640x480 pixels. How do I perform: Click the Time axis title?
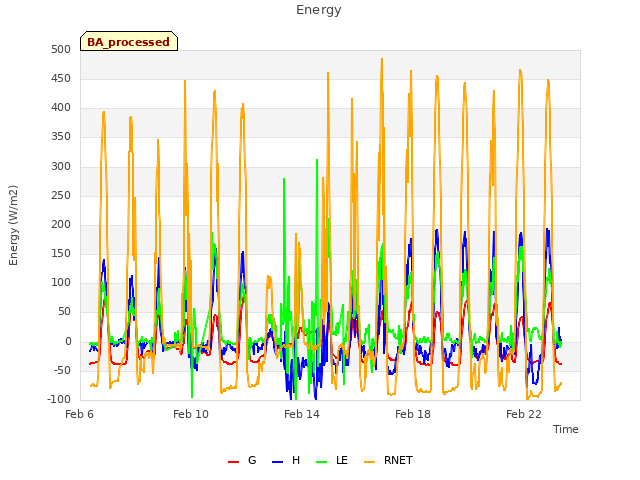(x=565, y=429)
